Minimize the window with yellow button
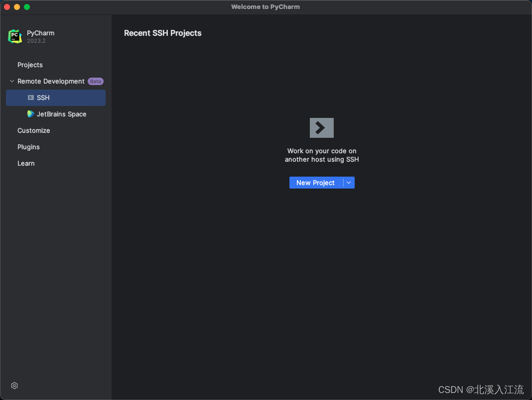The height and width of the screenshot is (400, 532). (x=17, y=7)
